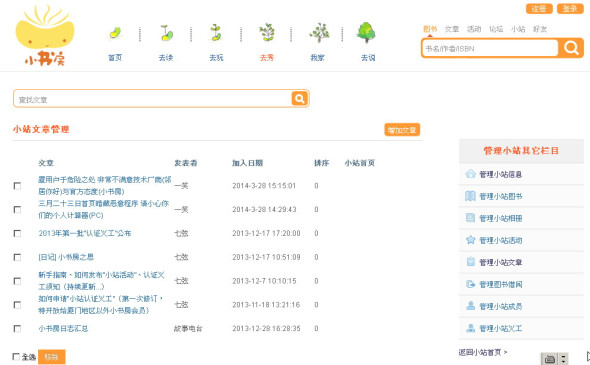Image resolution: width=590 pixels, height=365 pixels.
Task: Click the 注册 register button
Action: tap(539, 8)
